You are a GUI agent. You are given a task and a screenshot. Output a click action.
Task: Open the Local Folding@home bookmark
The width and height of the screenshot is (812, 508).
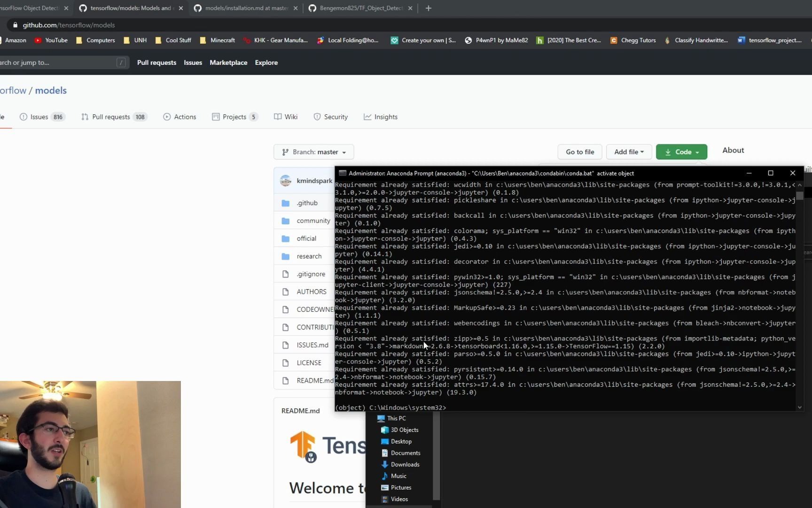click(348, 40)
